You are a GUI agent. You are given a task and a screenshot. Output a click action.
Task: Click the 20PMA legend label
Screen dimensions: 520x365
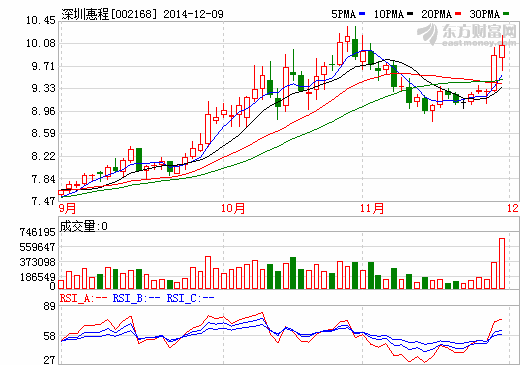point(437,14)
